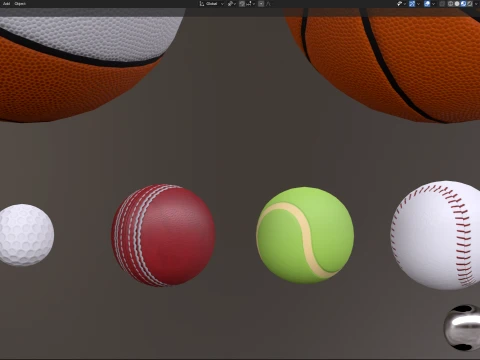Open the Add menu
The width and height of the screenshot is (480, 360).
[6, 4]
